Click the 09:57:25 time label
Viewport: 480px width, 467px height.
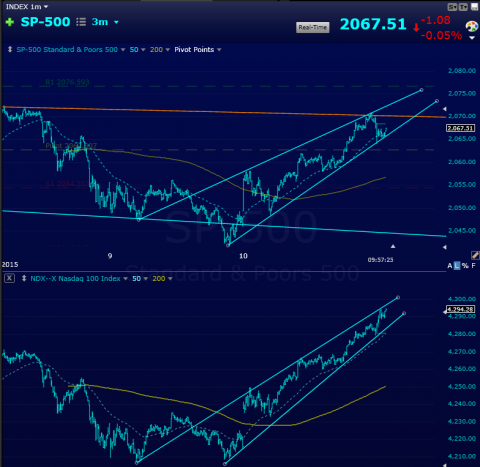tap(380, 260)
